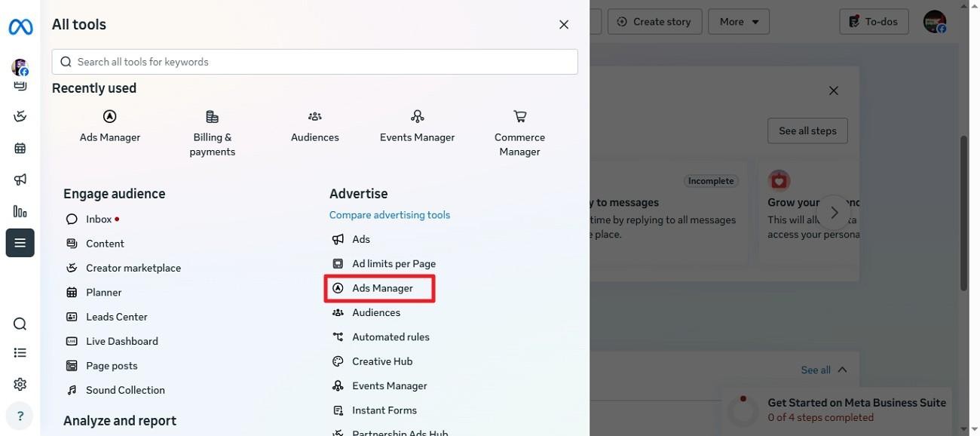This screenshot has width=980, height=436.
Task: Expand the More dropdown button
Action: pyautogui.click(x=739, y=22)
